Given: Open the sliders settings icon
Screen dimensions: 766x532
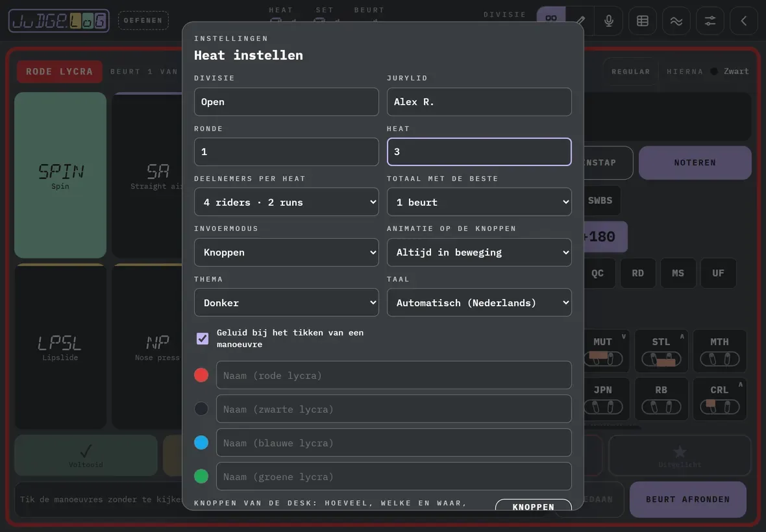Looking at the screenshot, I should [710, 21].
